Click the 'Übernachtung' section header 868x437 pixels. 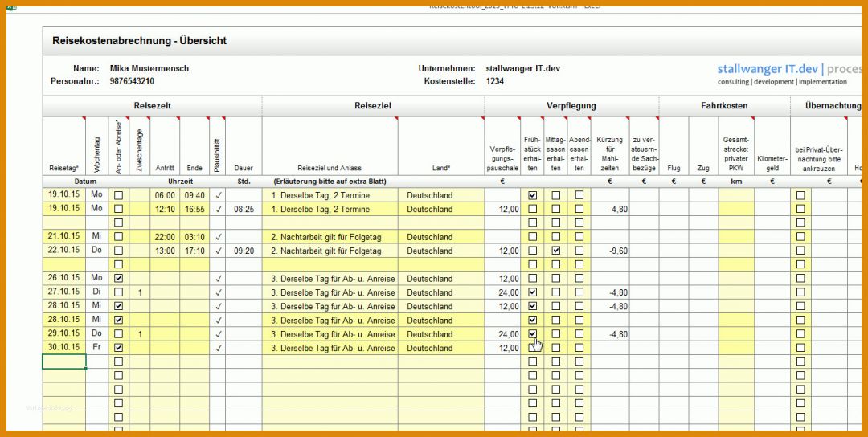(826, 106)
